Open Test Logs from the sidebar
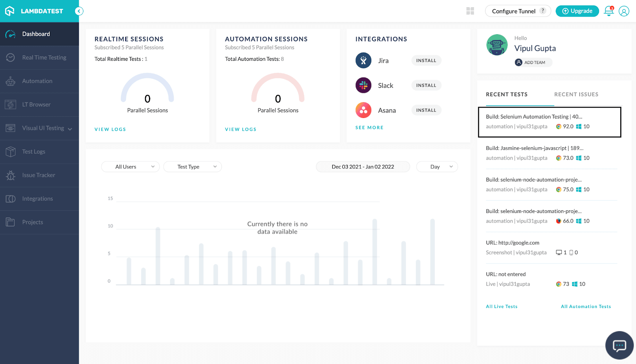636x364 pixels. [x=33, y=151]
